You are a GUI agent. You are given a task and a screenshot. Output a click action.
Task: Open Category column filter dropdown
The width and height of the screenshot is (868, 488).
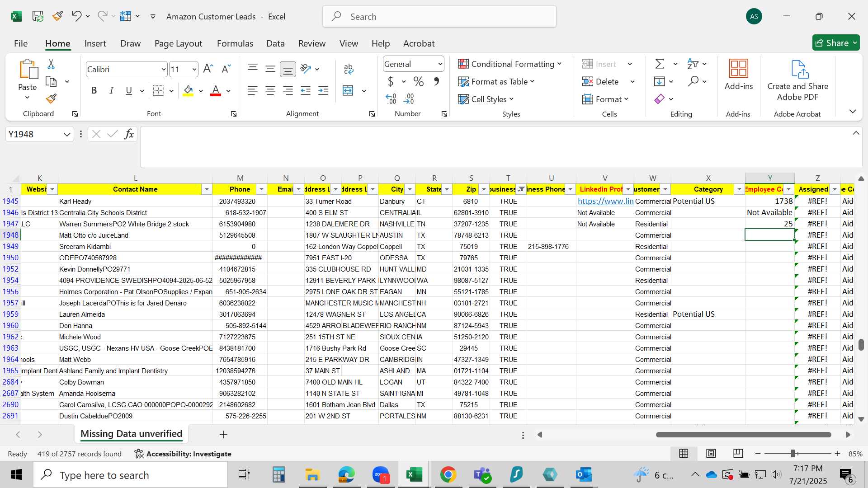click(739, 189)
